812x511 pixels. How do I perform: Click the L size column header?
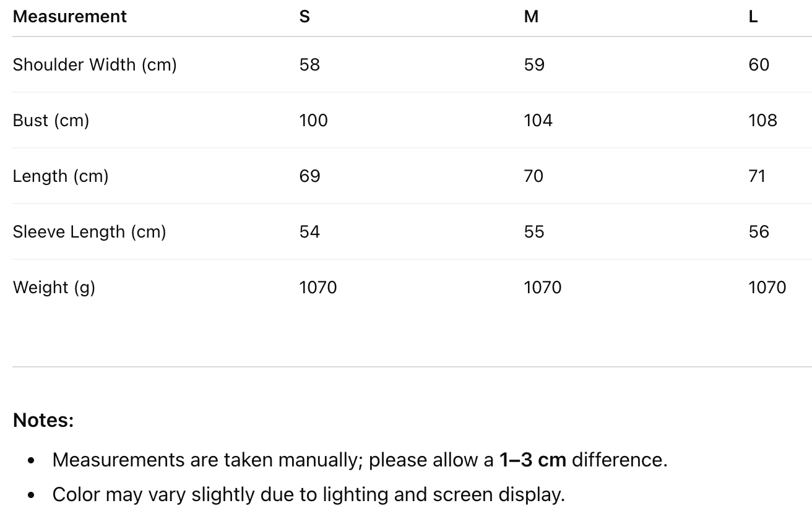[x=753, y=17]
